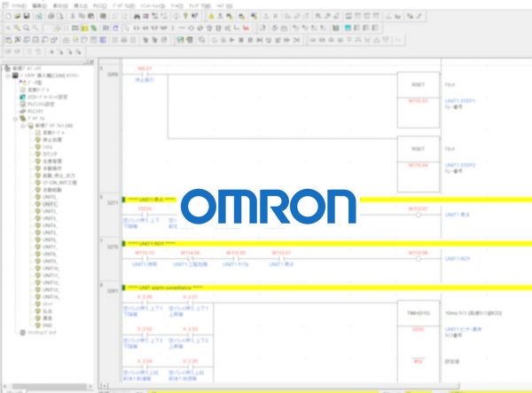
Task: Select PLCメモリ item in project tree
Action: 35,111
